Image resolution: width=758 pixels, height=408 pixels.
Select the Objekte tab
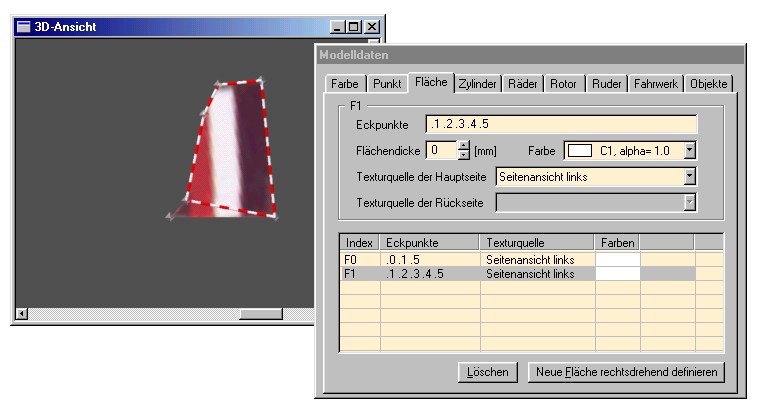pyautogui.click(x=709, y=85)
